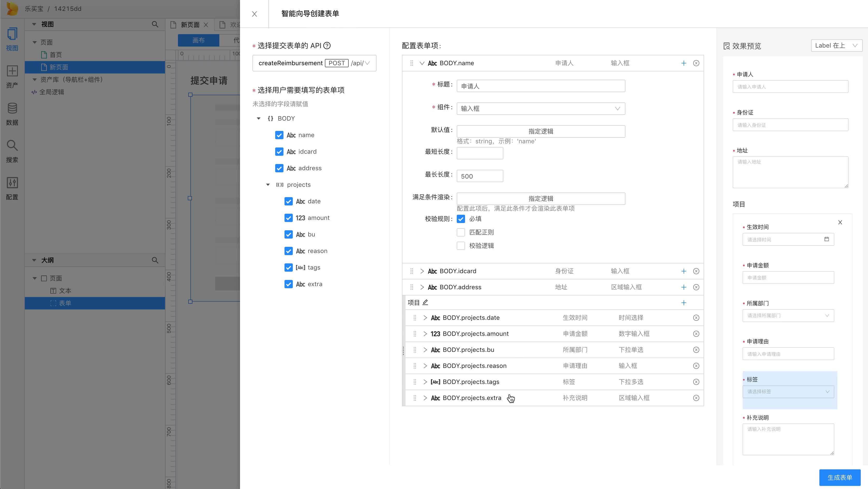868x489 pixels.
Task: Uncheck the amount field checkbox
Action: coord(288,218)
